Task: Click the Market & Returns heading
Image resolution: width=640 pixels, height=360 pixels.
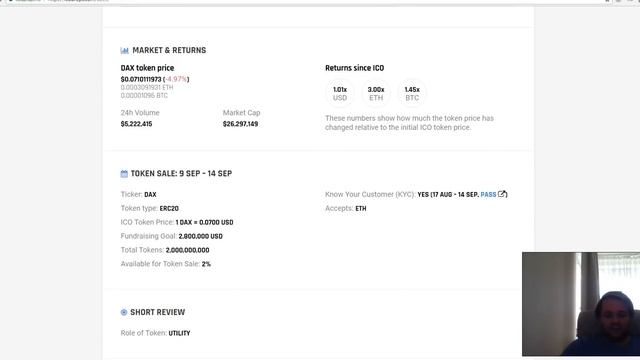Action: (169, 50)
